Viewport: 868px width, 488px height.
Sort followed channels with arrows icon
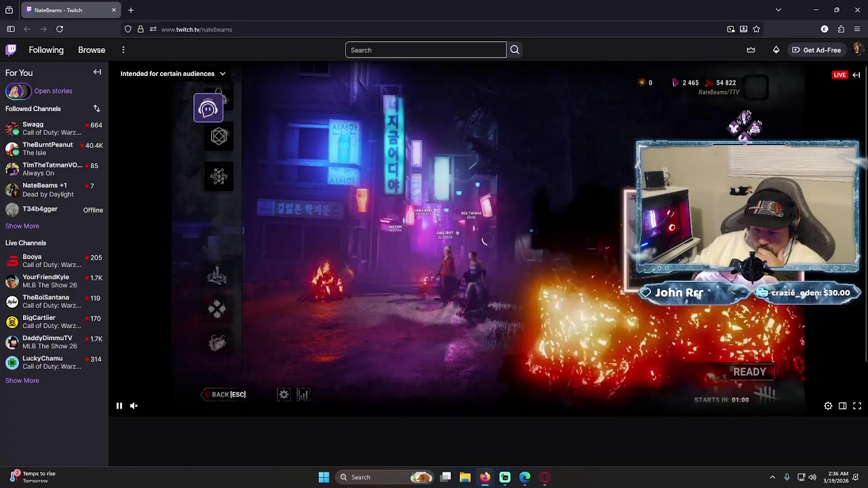coord(96,108)
